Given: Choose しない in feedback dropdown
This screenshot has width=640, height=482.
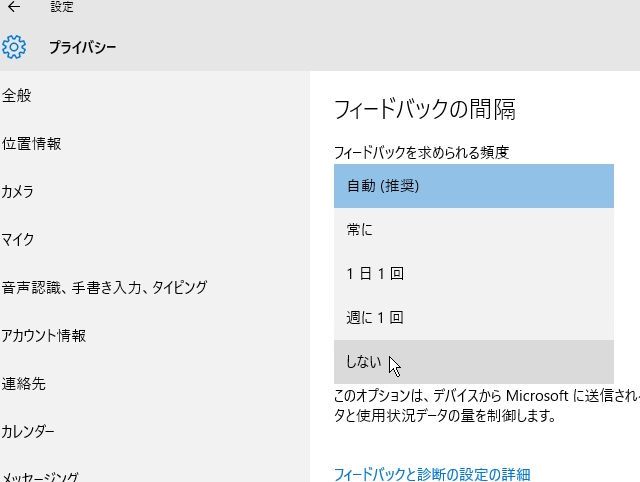Looking at the screenshot, I should coord(473,362).
